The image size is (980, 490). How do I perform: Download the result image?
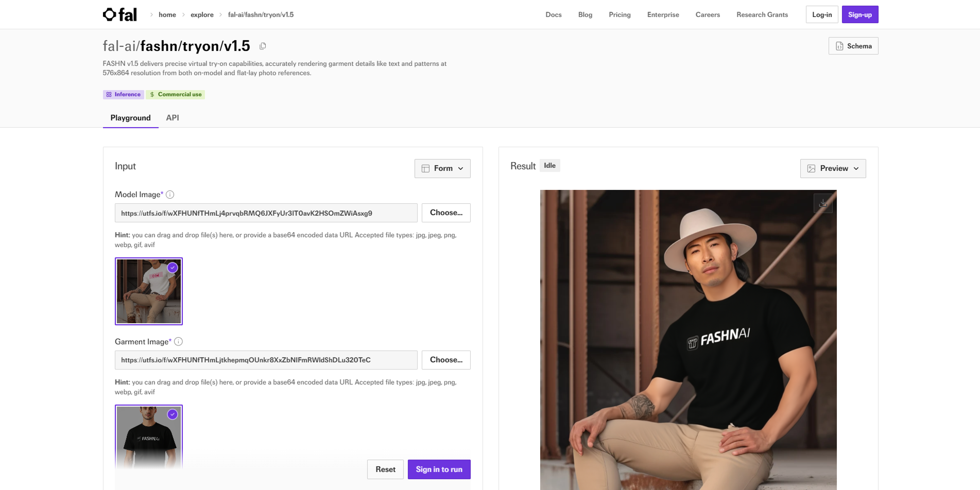823,203
